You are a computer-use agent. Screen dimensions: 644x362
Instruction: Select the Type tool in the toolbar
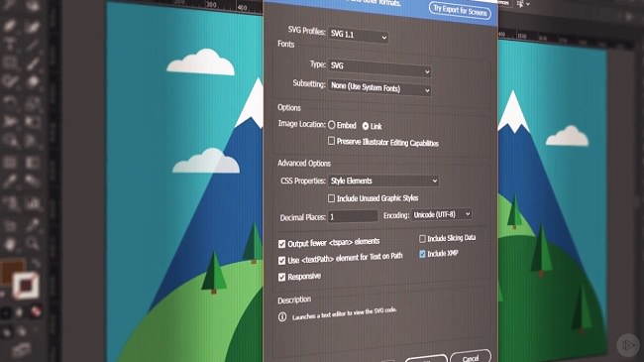10,44
